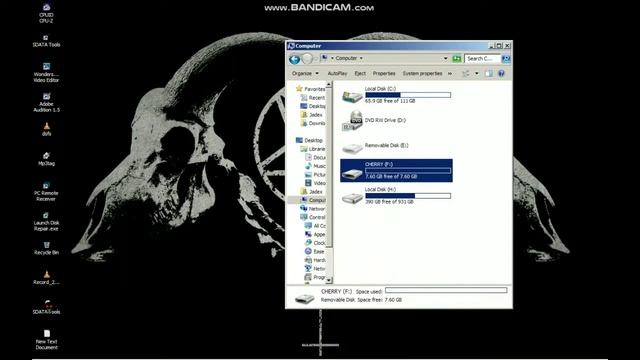Select Libraries in navigation pane
This screenshot has width=640, height=360.
(x=313, y=149)
